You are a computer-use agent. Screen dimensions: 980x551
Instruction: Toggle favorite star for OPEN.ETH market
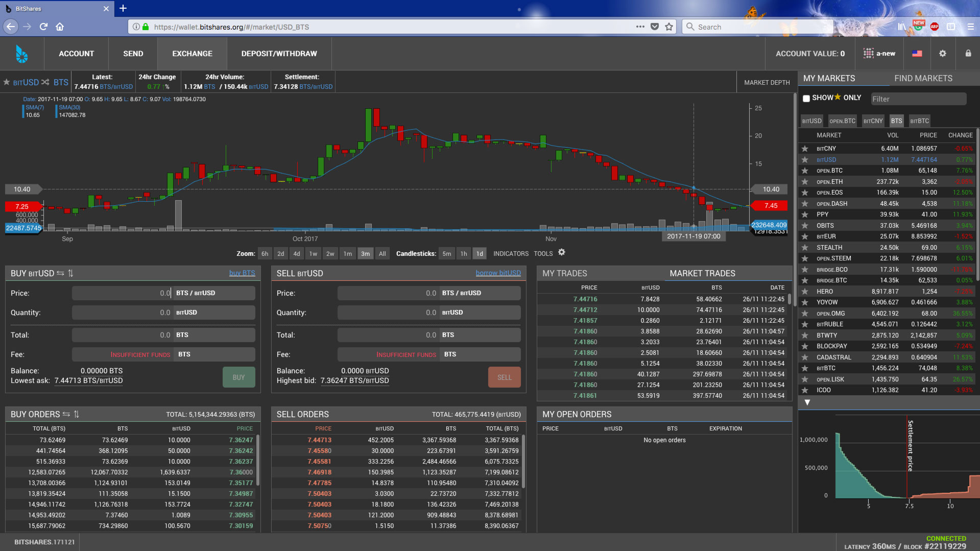tap(805, 182)
